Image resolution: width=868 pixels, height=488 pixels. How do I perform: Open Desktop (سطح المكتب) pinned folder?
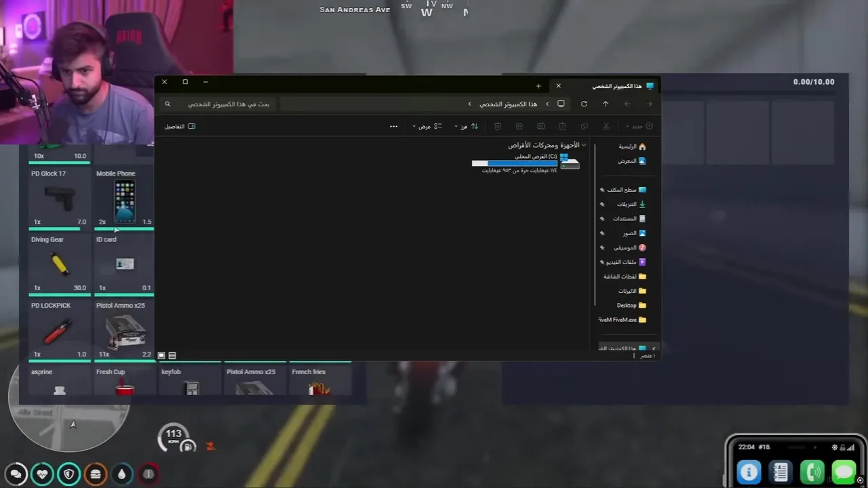[623, 190]
